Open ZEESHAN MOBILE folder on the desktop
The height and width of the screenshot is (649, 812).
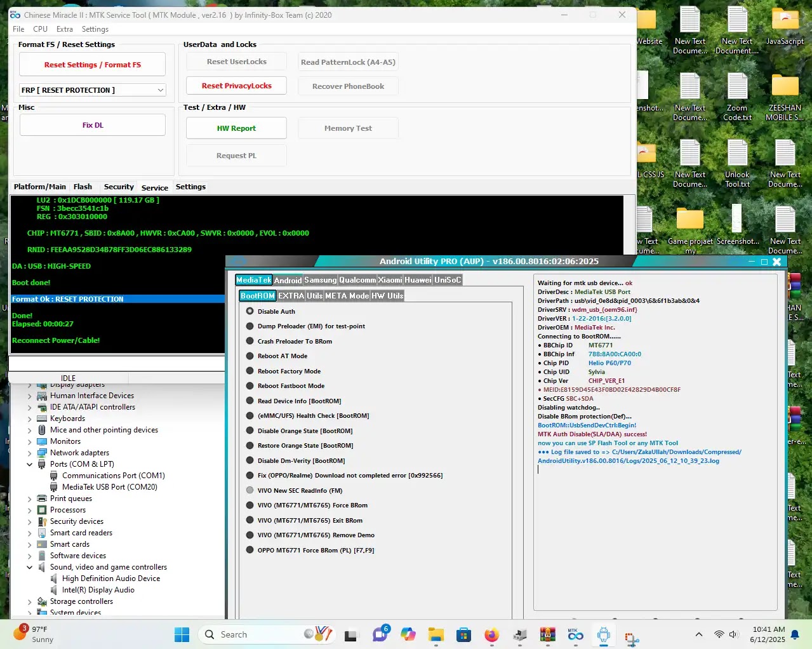point(785,98)
